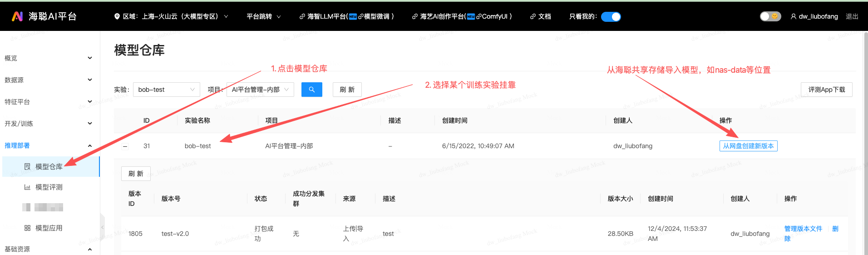868x255 pixels.
Task: Click the 海聪AI平台 logo icon
Action: (x=17, y=16)
